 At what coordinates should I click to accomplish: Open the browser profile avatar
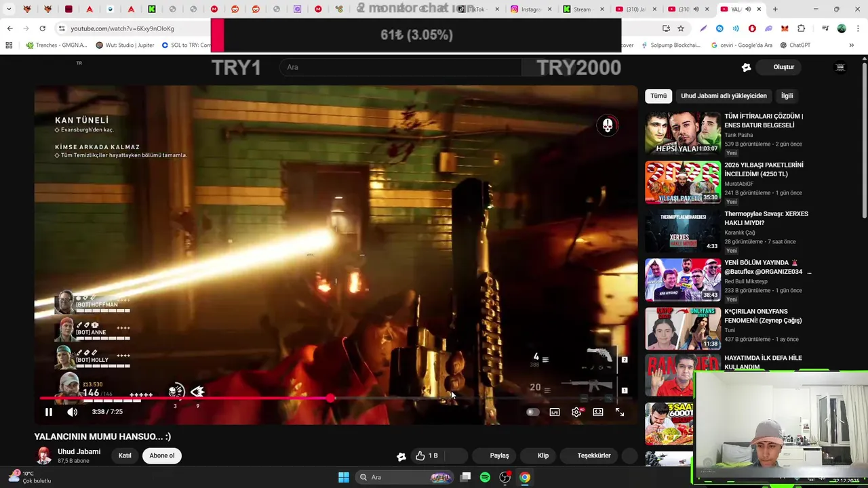coord(842,28)
